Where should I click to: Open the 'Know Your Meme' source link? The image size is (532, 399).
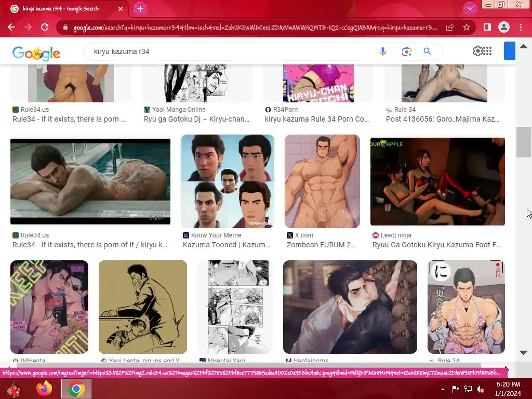(216, 235)
